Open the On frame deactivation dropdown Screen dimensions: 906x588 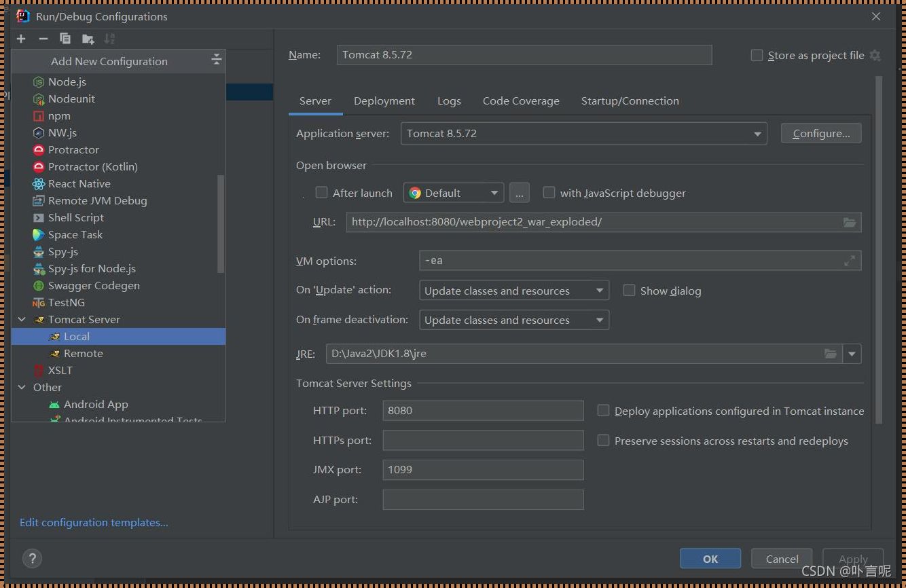(x=514, y=320)
